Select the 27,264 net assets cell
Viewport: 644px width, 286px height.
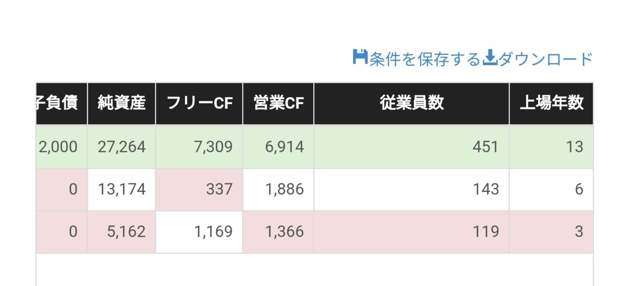pos(122,147)
